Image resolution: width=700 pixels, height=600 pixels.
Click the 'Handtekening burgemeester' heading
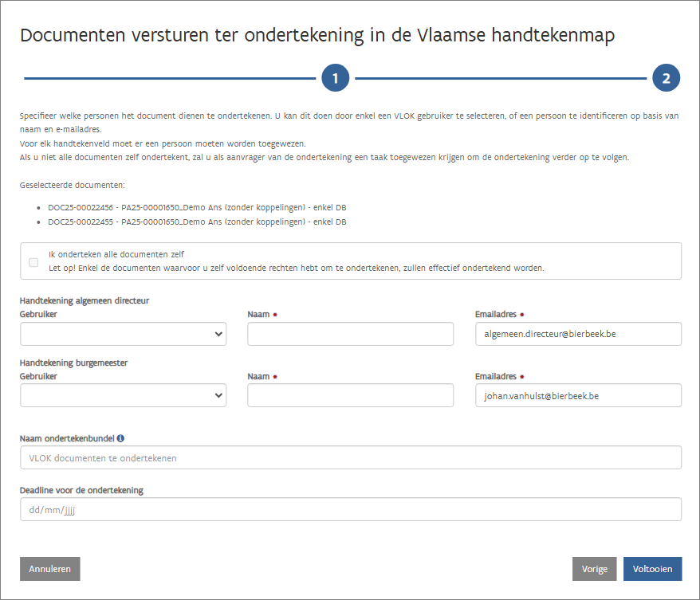73,363
